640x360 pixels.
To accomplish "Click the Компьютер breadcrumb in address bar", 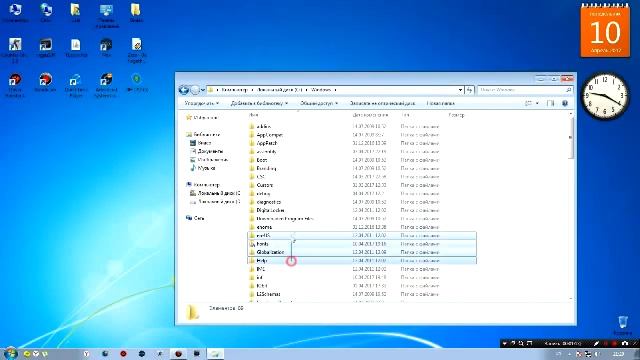I will coord(234,90).
